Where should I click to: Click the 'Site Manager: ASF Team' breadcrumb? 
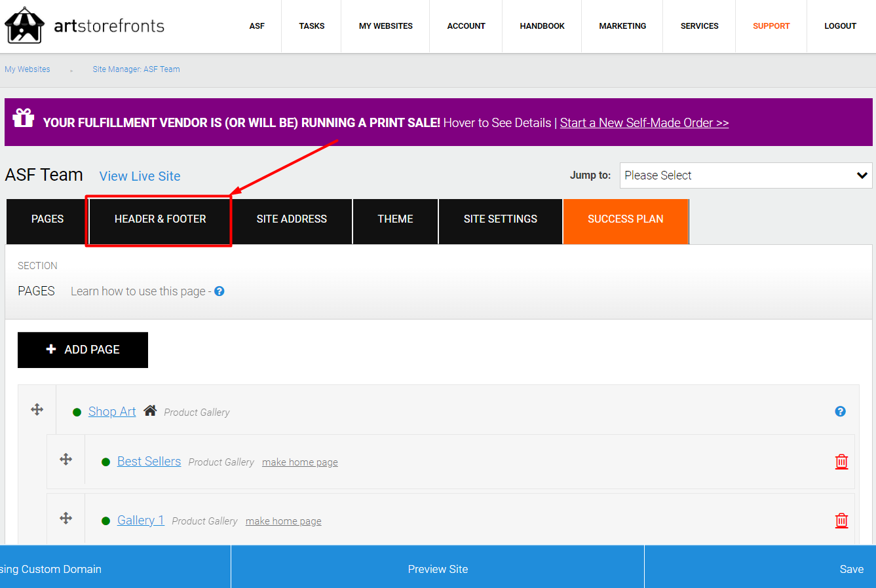point(136,69)
